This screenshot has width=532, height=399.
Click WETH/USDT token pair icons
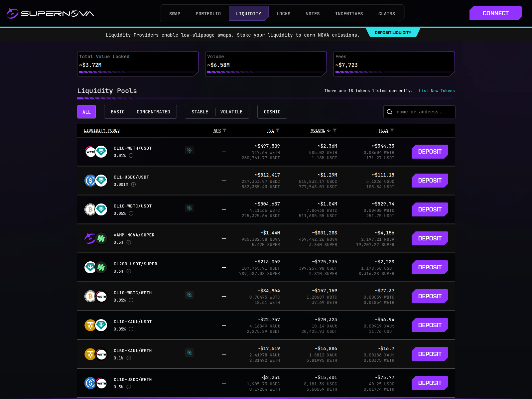pyautogui.click(x=96, y=152)
